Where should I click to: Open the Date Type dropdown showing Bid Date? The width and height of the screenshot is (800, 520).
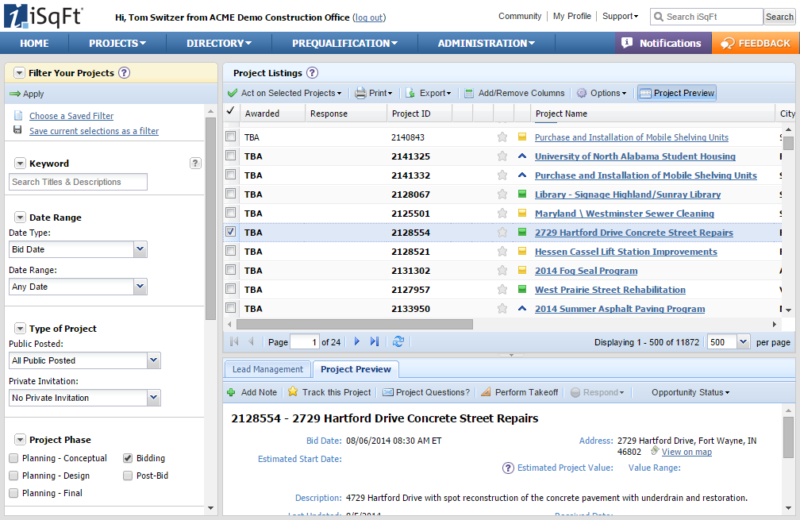[140, 249]
